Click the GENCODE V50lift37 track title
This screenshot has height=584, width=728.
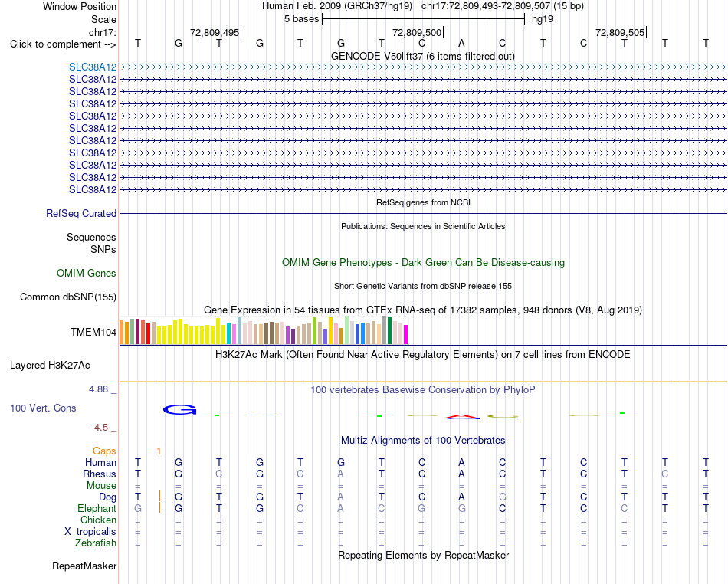tap(423, 57)
